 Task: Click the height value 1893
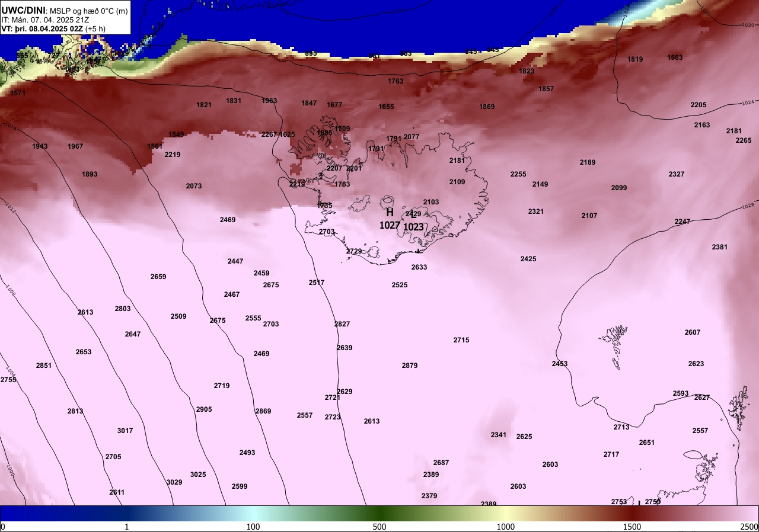point(90,174)
